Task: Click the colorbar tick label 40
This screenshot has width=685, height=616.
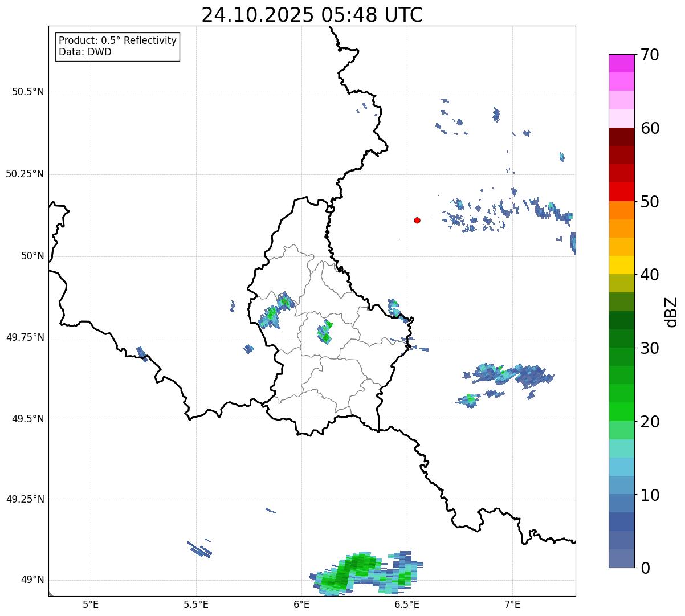Action: [650, 275]
